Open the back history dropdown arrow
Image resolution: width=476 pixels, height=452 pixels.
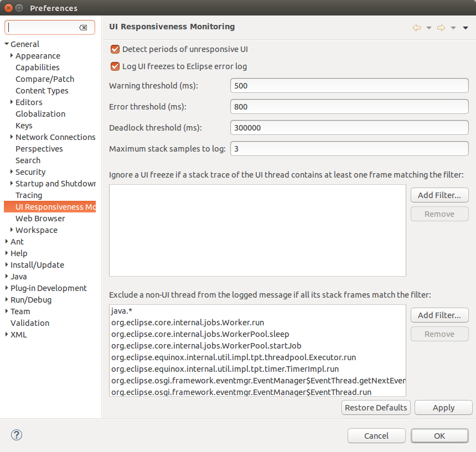pos(428,28)
